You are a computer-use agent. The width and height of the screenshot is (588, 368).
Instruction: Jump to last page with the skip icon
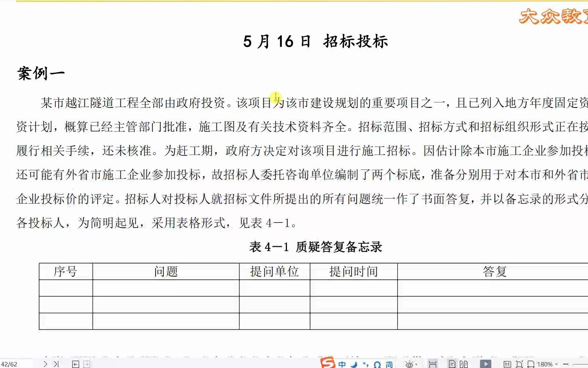(x=56, y=364)
